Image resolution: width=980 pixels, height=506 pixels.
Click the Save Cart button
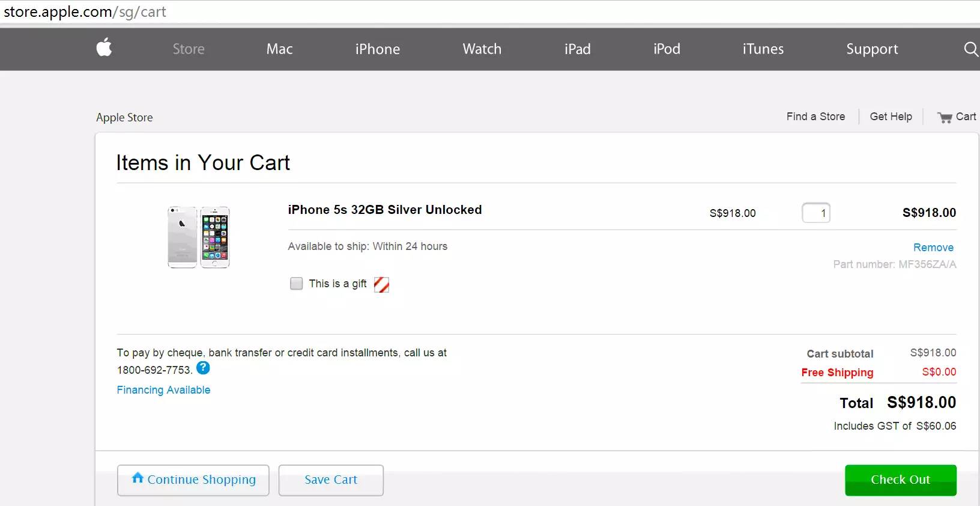330,480
